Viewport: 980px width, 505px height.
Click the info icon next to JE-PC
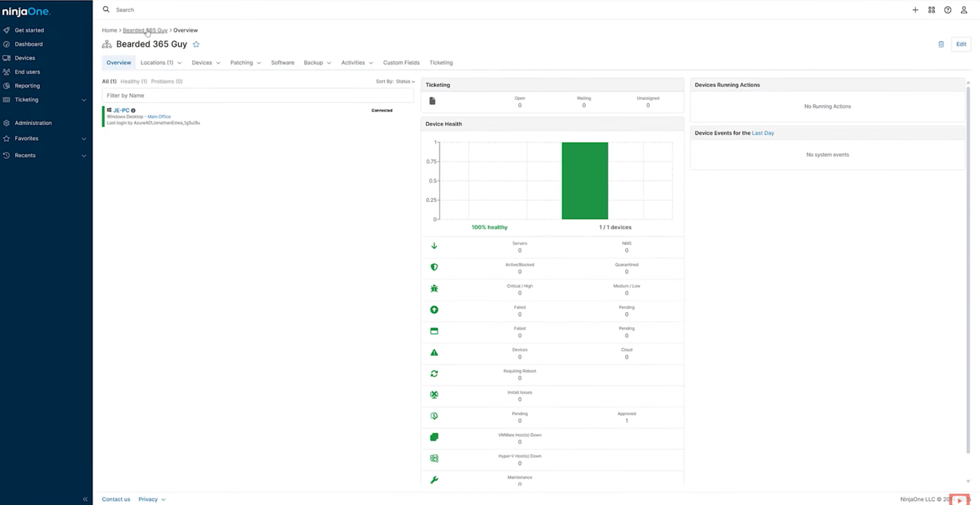pos(133,111)
